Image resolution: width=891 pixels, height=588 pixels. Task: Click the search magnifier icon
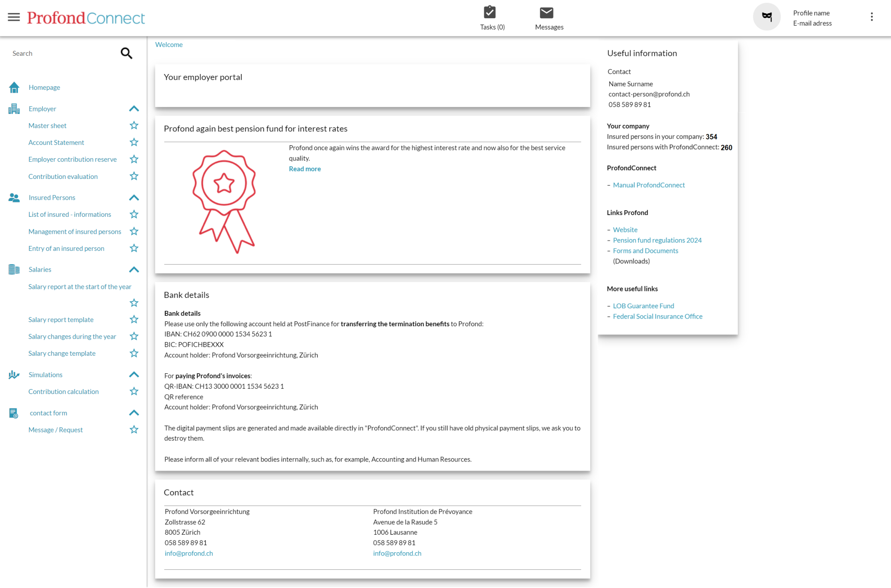126,53
